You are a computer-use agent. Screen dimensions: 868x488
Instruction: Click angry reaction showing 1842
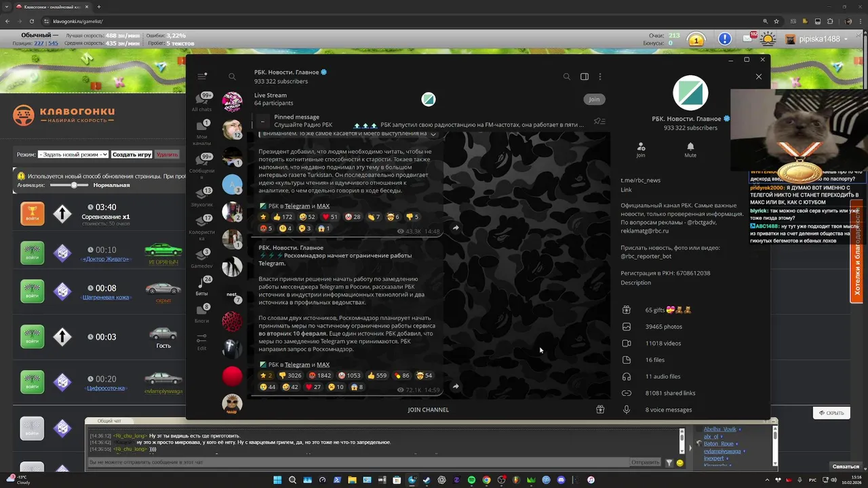click(x=320, y=375)
